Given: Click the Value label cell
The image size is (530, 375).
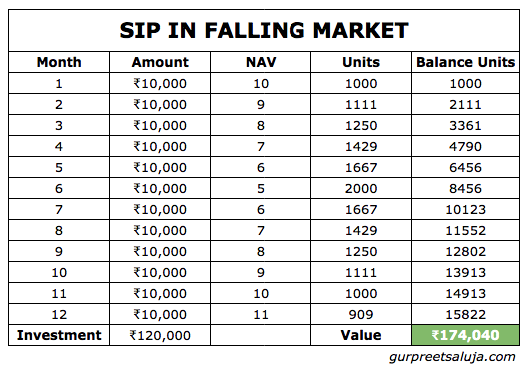Looking at the screenshot, I should 361,335.
